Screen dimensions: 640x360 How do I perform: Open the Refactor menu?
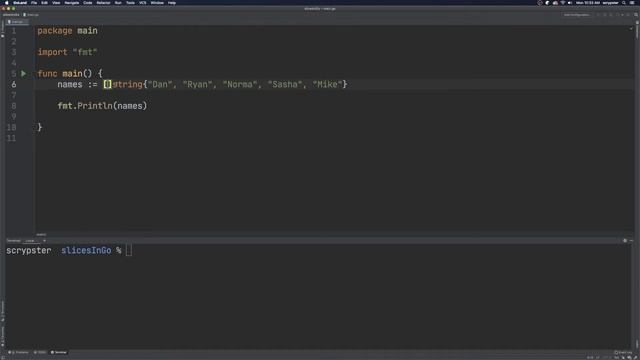pyautogui.click(x=103, y=3)
